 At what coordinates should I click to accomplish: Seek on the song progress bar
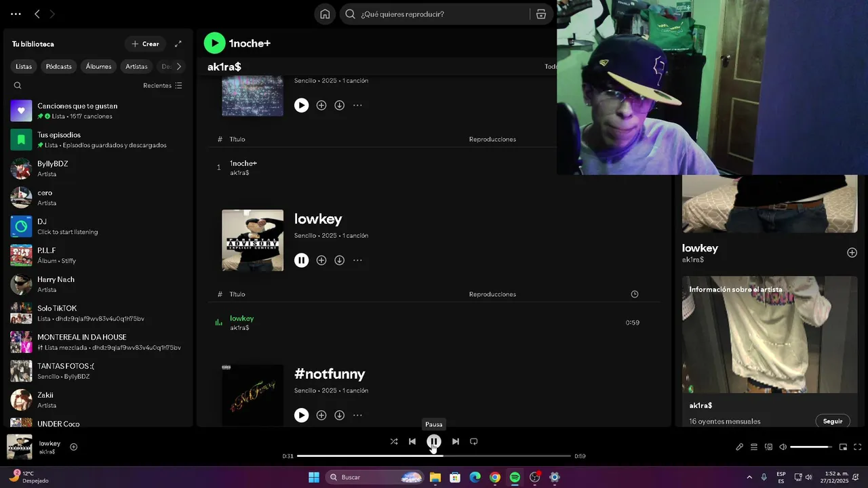[x=434, y=456]
